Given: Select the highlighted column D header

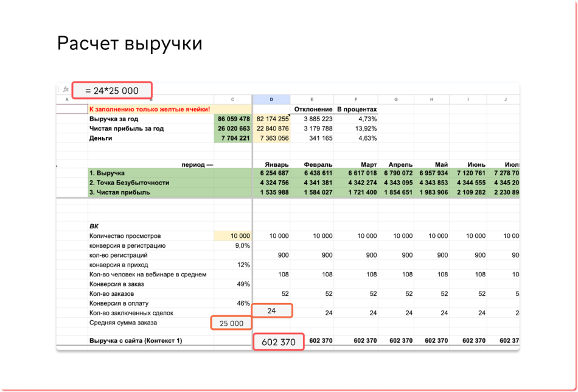Looking at the screenshot, I should [271, 100].
